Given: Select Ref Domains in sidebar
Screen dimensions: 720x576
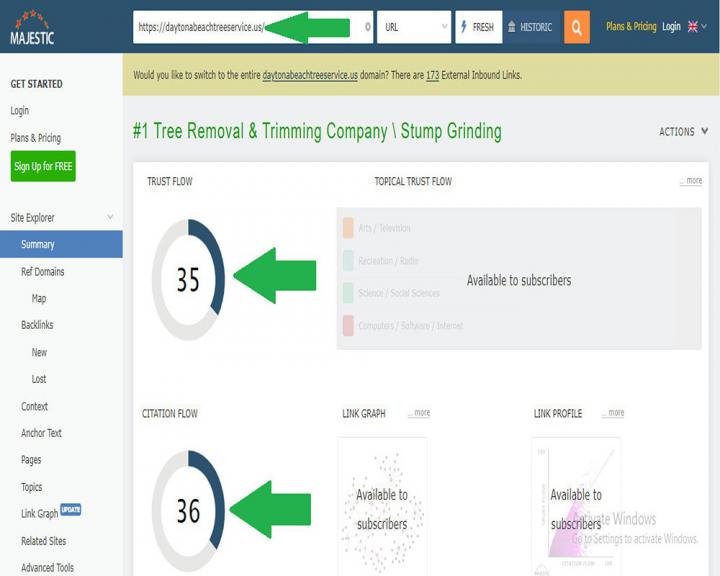Looking at the screenshot, I should (x=42, y=271).
